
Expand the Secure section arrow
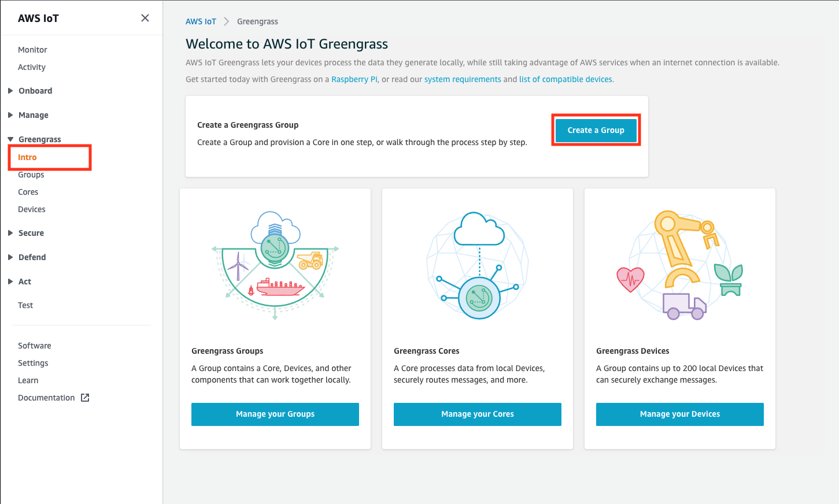[x=10, y=233]
